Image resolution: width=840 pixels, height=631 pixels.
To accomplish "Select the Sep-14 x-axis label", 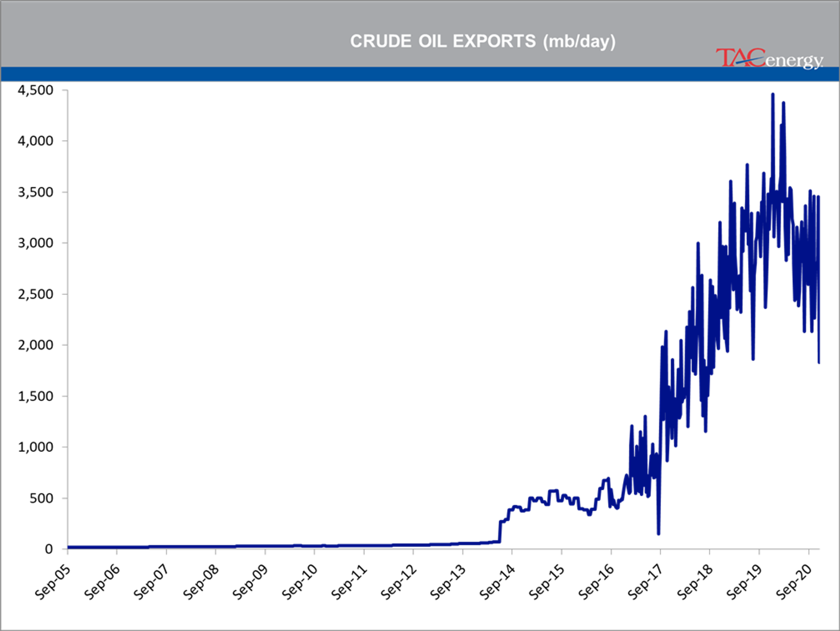I will pos(497,582).
